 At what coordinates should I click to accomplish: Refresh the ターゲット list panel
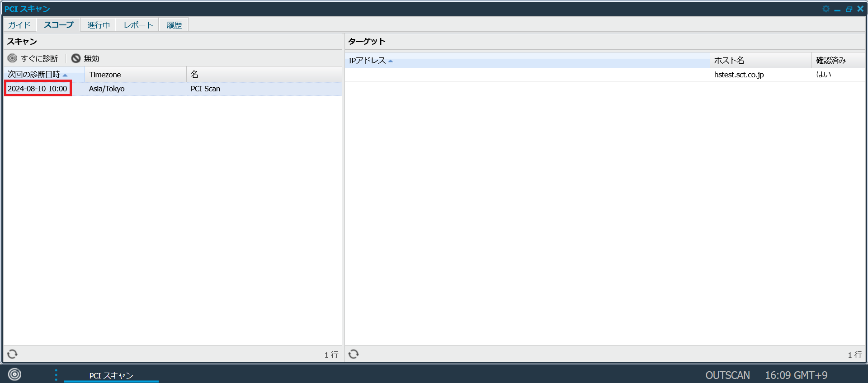(x=354, y=354)
